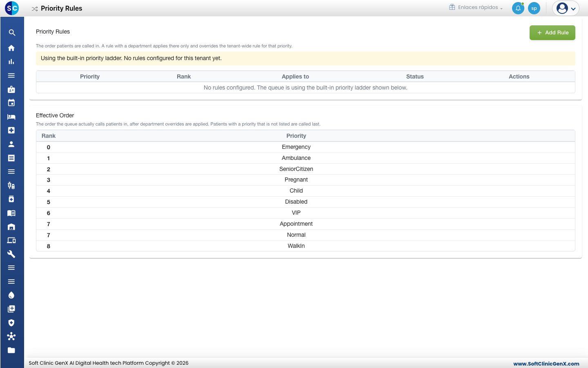The height and width of the screenshot is (368, 588).
Task: Open the bar chart dashboard icon
Action: (x=11, y=62)
